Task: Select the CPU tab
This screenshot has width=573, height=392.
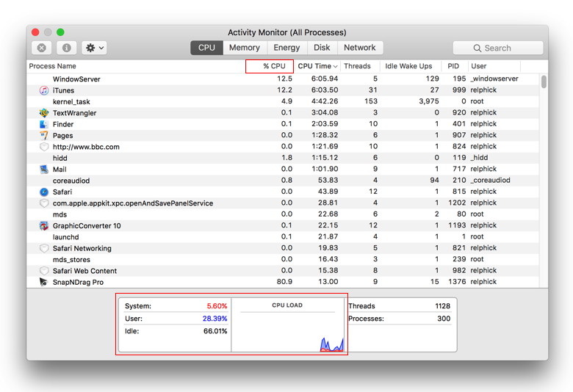Action: click(x=206, y=48)
